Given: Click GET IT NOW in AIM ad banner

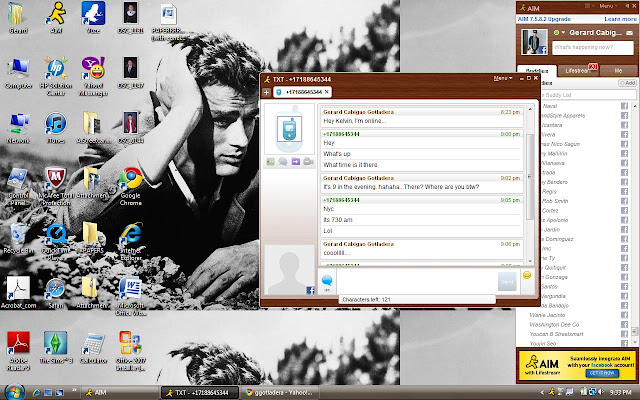Looking at the screenshot, I should (x=602, y=373).
